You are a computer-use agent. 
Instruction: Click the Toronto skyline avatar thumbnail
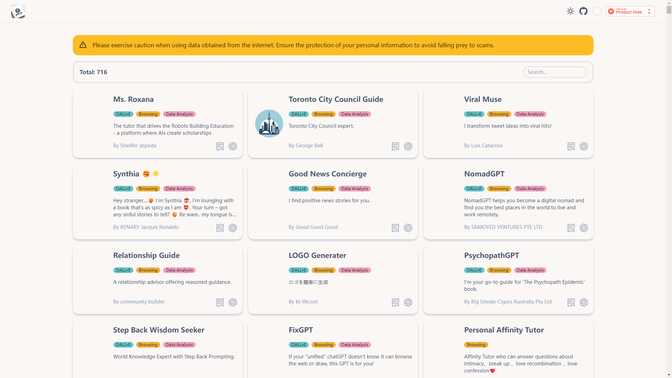point(269,123)
